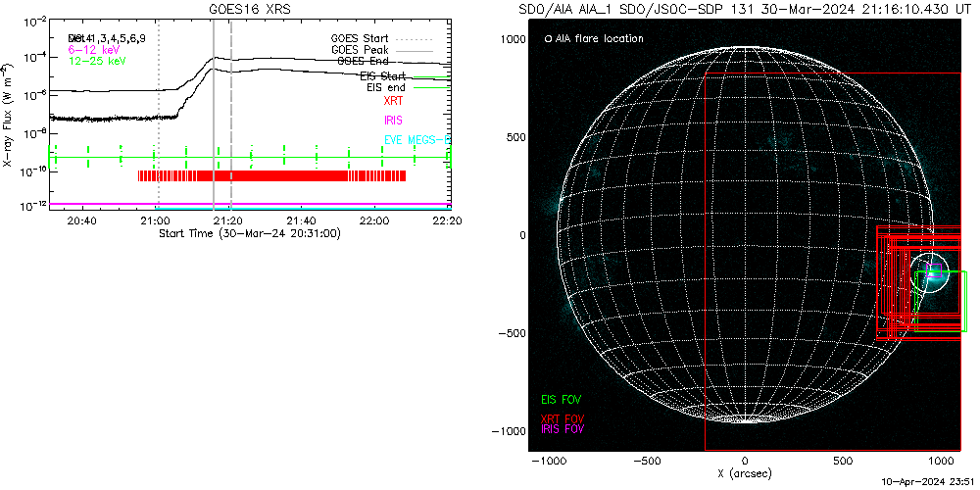Click the X (arcsec) axis label

(744, 474)
